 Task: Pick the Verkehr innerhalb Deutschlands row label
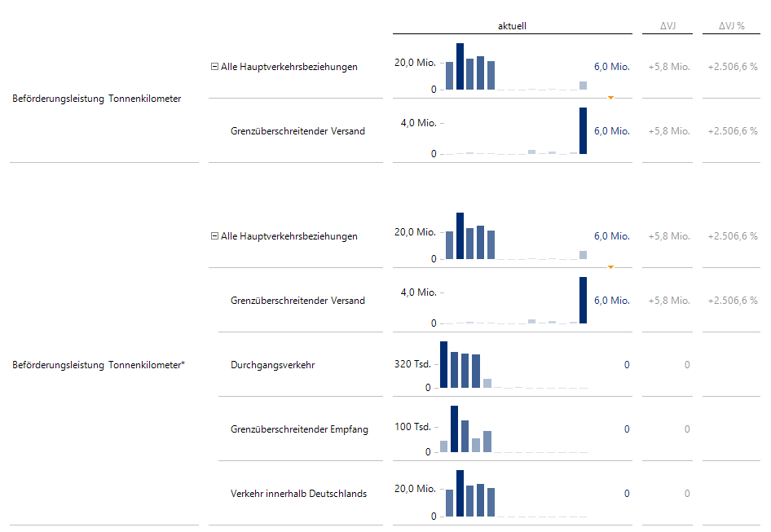pyautogui.click(x=298, y=494)
